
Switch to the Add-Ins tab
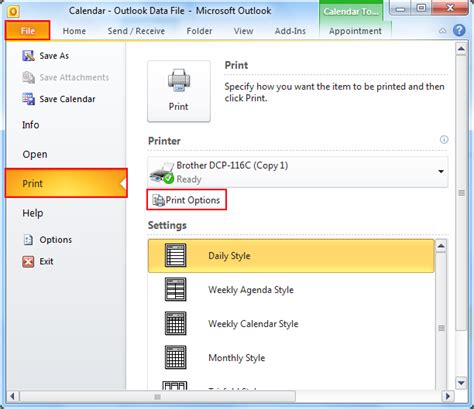(x=290, y=31)
